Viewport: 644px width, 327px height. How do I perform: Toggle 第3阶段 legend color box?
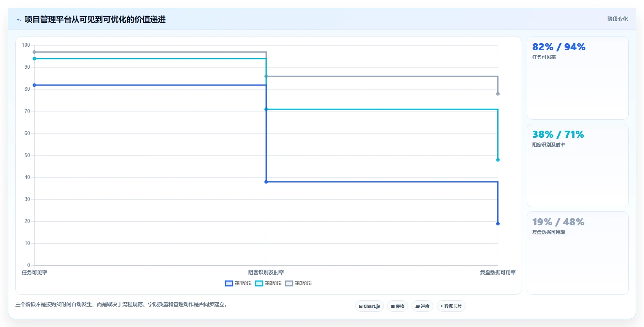point(289,283)
